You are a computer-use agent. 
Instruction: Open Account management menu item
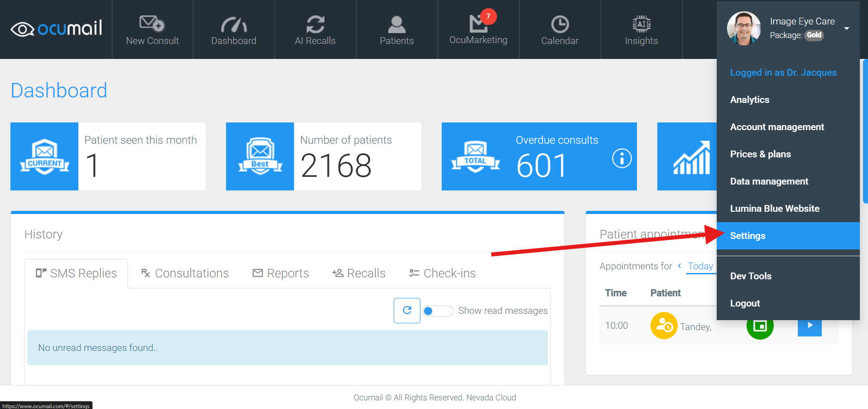click(x=788, y=127)
